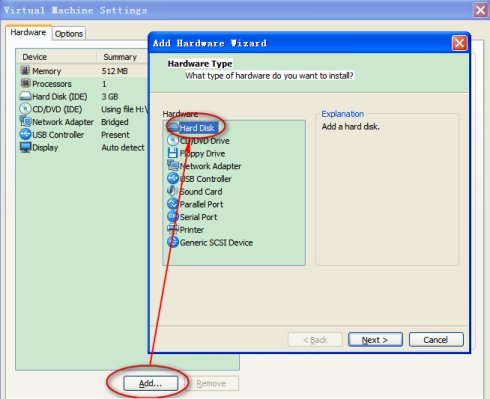Choose 'Floppy Drive' in the hardware list
The width and height of the screenshot is (490, 399).
[x=202, y=154]
